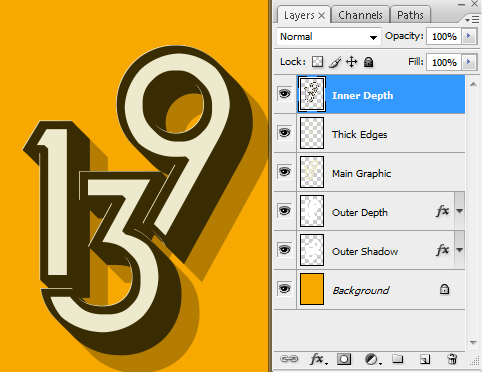The width and height of the screenshot is (482, 372).
Task: Hide the Outer Shadow layer
Action: click(x=284, y=250)
